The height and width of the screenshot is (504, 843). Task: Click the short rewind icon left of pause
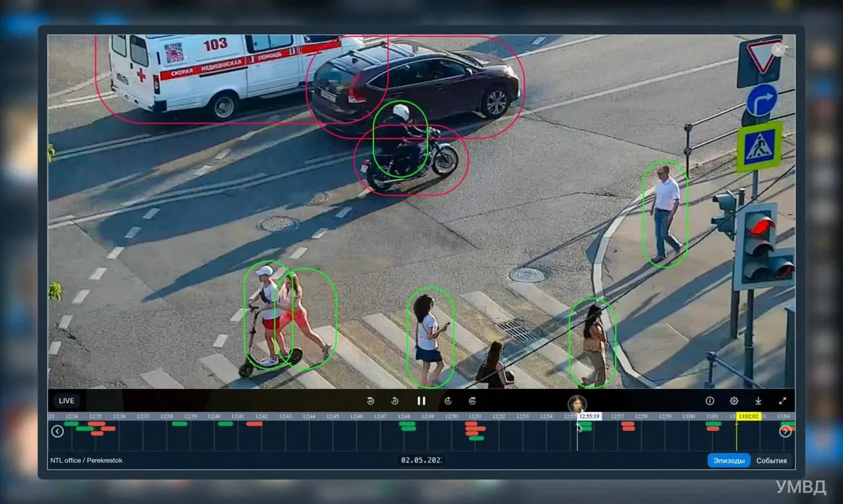[x=395, y=401]
